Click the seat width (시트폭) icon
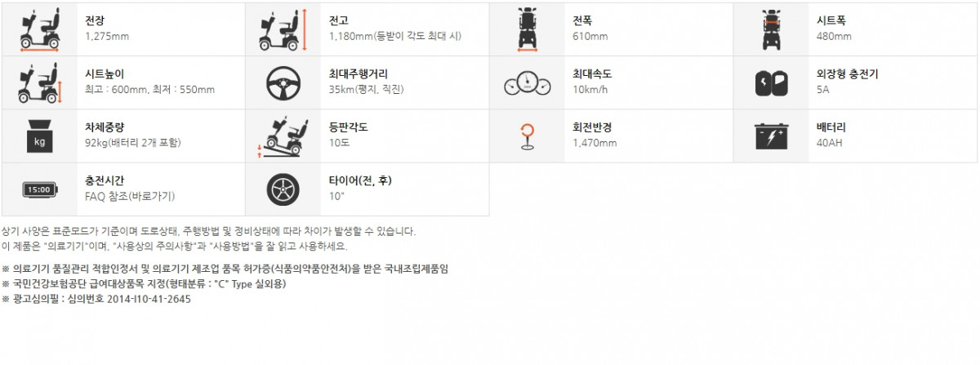 [x=770, y=29]
